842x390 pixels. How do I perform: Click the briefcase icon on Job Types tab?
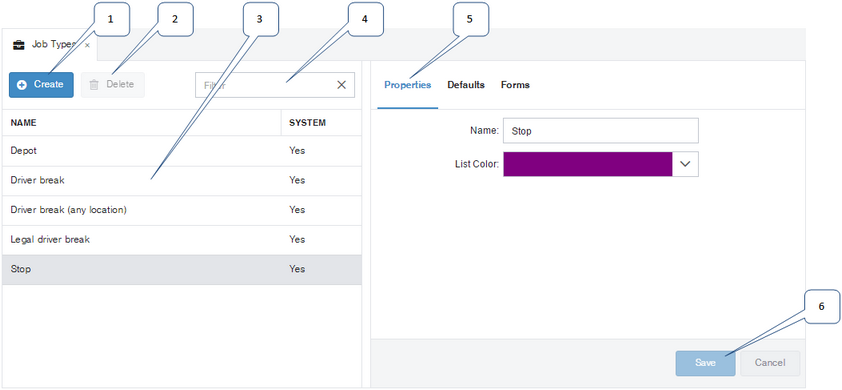coord(19,45)
